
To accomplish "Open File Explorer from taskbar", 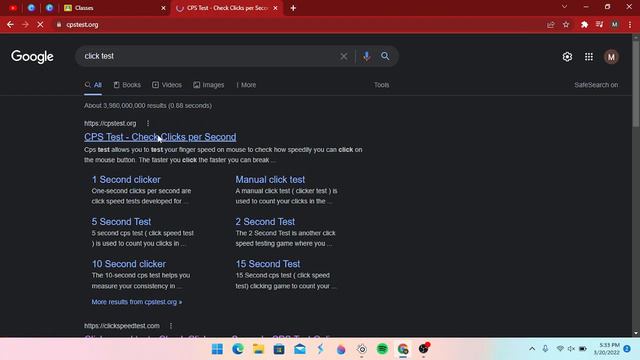I will coord(258,349).
